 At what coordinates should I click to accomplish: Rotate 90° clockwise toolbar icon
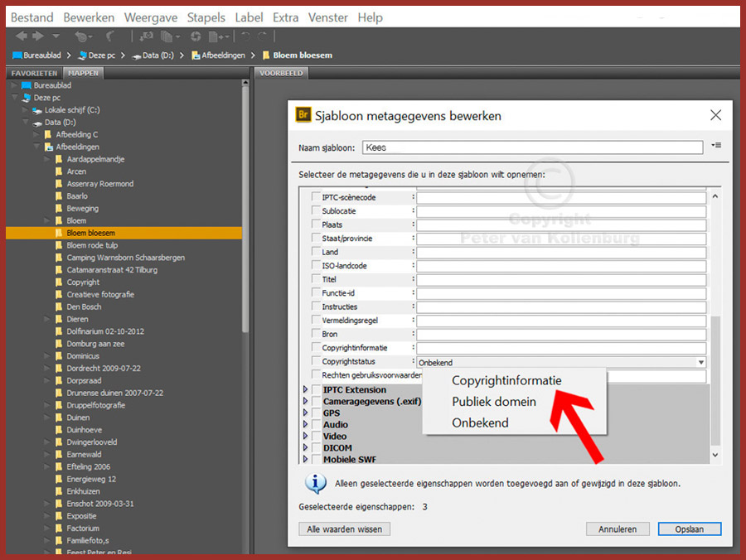(x=262, y=36)
